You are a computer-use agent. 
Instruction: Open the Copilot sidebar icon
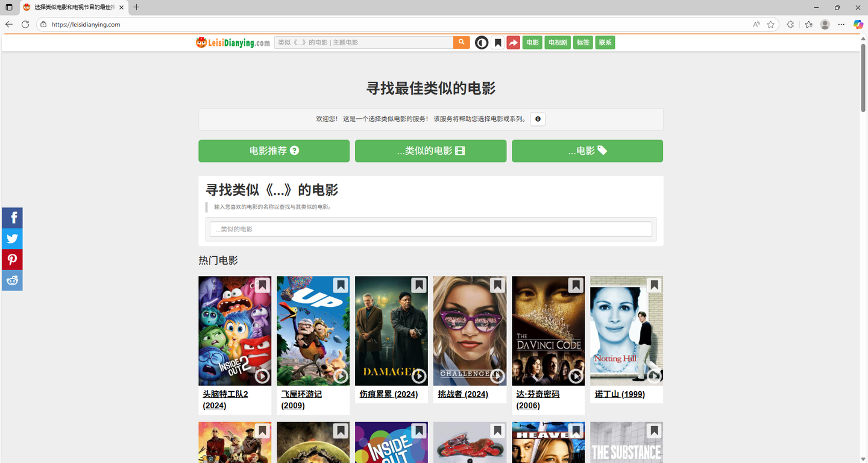point(858,25)
